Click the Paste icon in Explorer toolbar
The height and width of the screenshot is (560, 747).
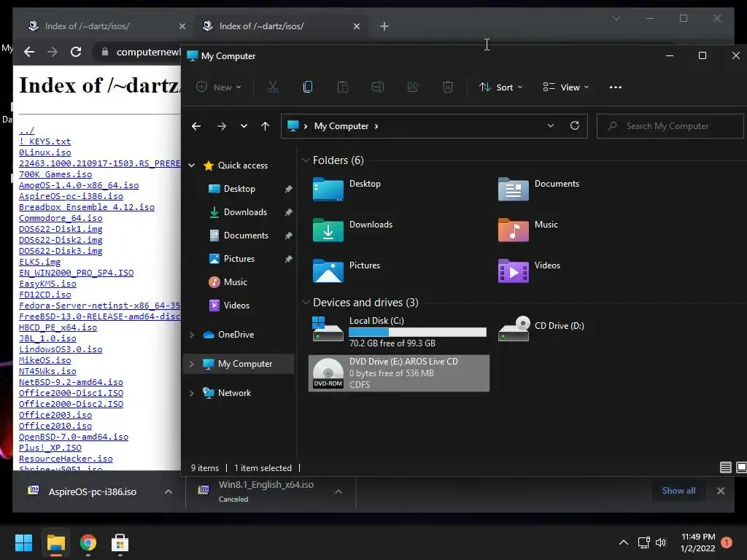[343, 87]
